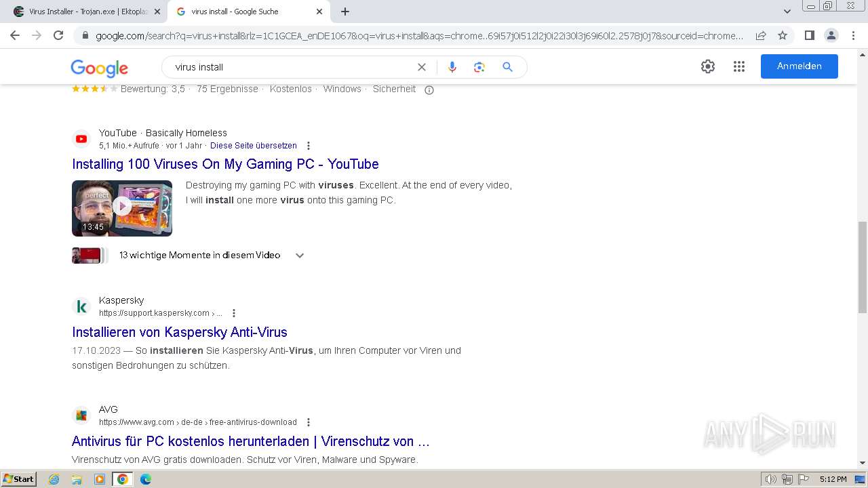This screenshot has width=868, height=488.
Task: Open browser side panel
Action: pyautogui.click(x=809, y=35)
